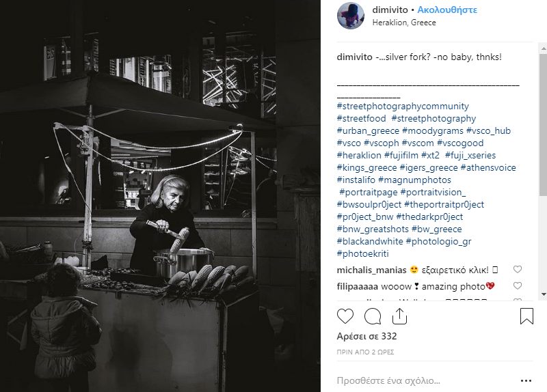
Task: View likes count Αρέσει σε 332
Action: click(x=366, y=336)
